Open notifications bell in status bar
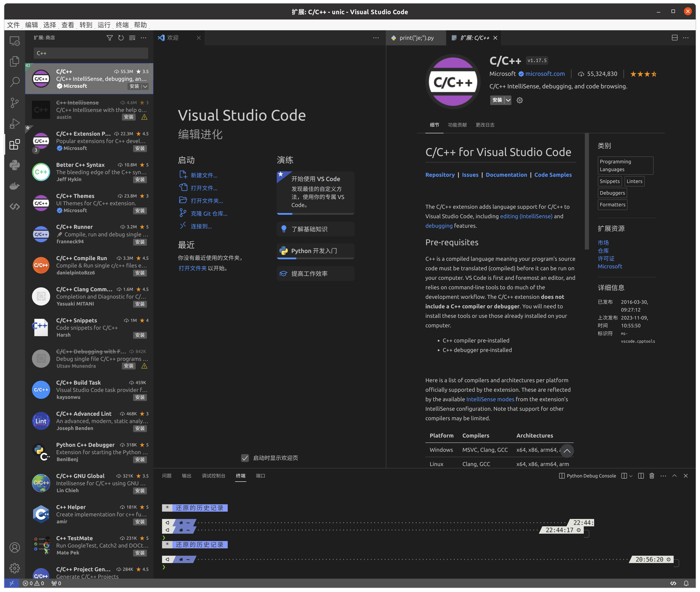Viewport: 700px width, 592px height. [x=686, y=584]
